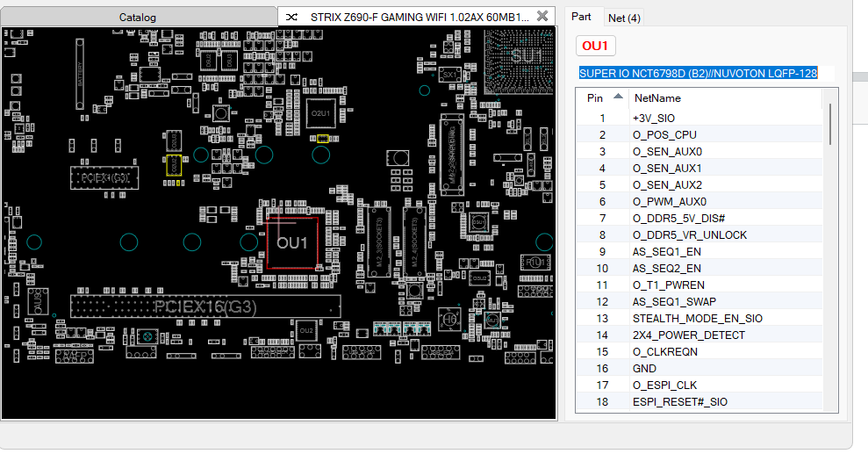This screenshot has width=868, height=454.
Task: Select the AS_SEQ1_SWAP net row
Action: (699, 301)
